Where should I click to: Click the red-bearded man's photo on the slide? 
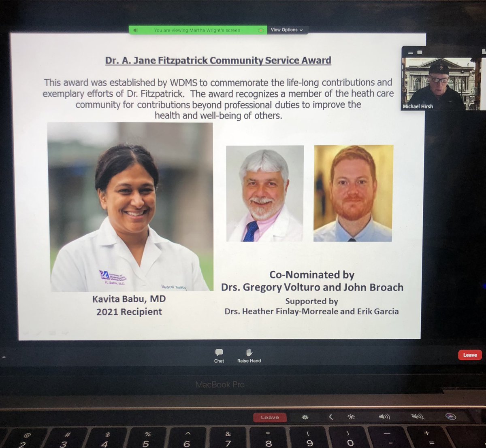pyautogui.click(x=353, y=193)
